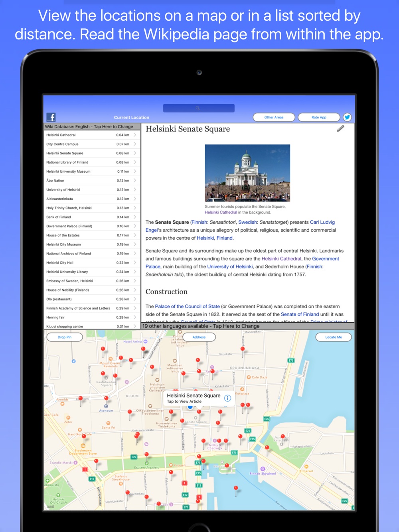
Task: Tap the Helsinki Senate Square map callout
Action: (198, 398)
